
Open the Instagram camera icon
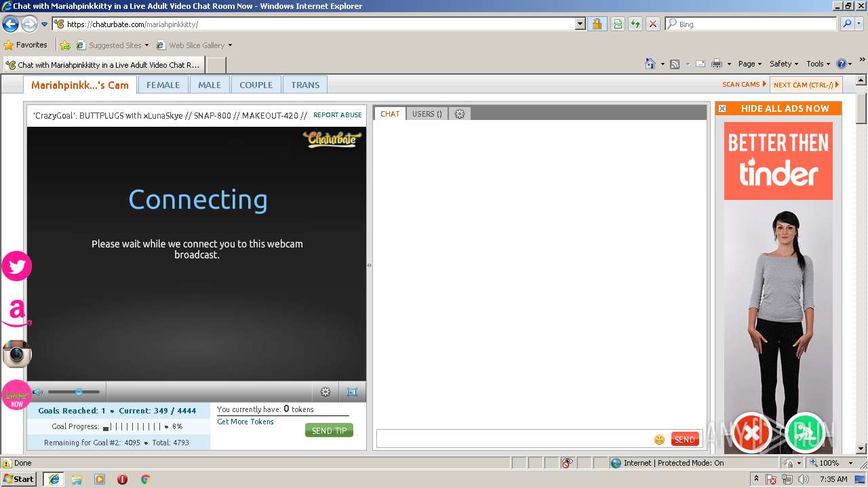pos(16,354)
